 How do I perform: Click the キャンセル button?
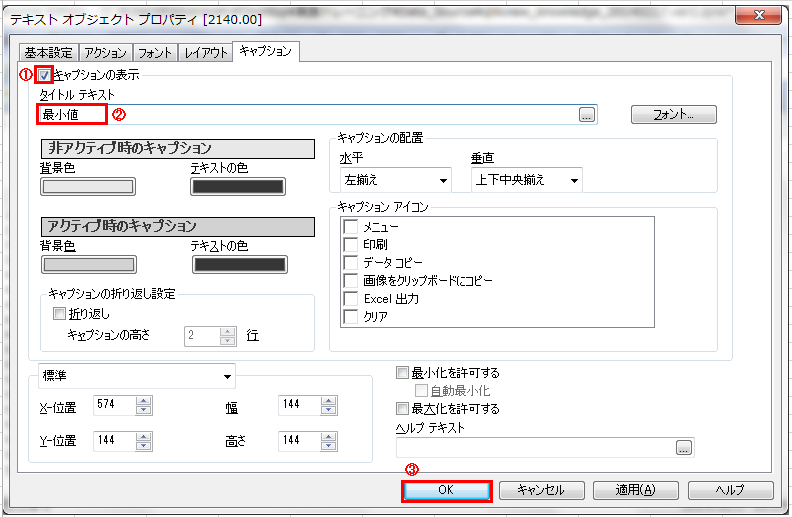point(541,490)
